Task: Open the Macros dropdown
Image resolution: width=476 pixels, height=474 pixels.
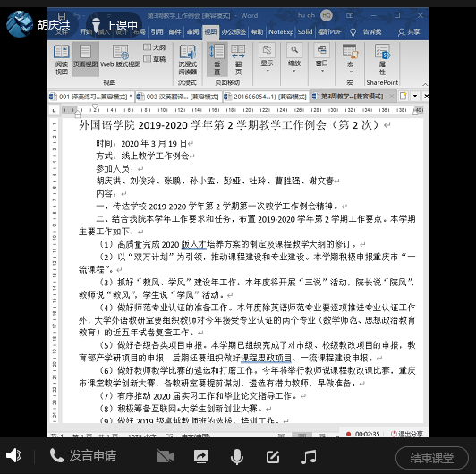Action: coord(350,59)
